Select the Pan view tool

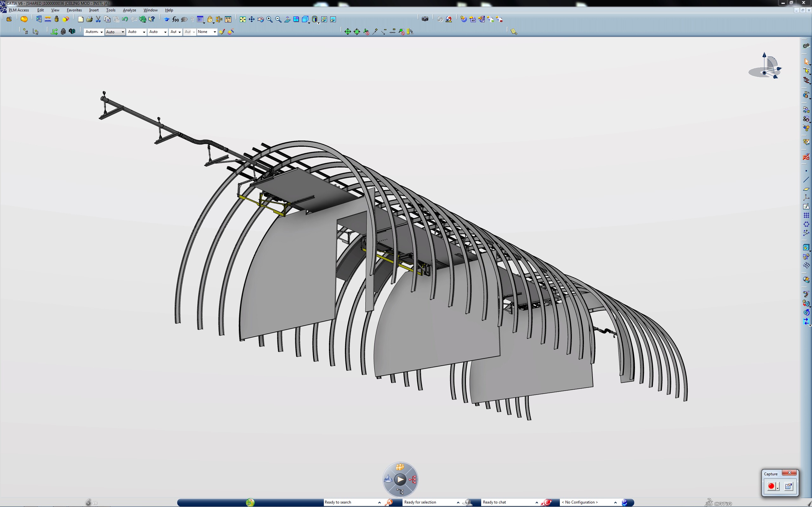click(x=252, y=19)
